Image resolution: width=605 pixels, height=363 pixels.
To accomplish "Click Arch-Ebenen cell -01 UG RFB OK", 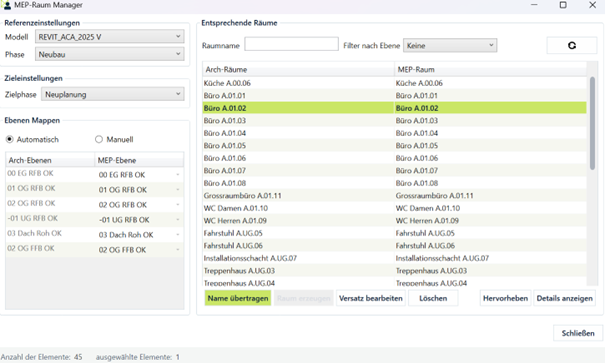I will [x=50, y=219].
